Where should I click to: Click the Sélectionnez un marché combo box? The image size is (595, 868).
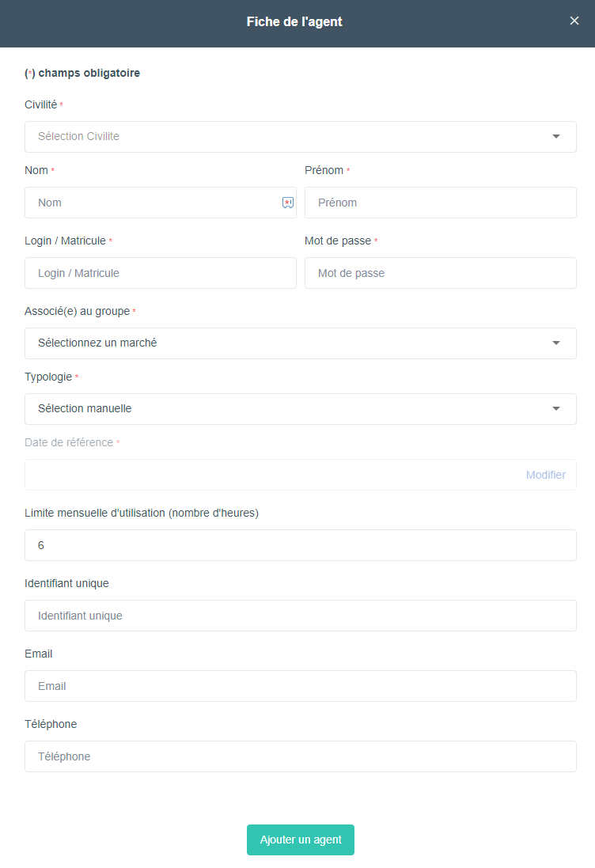click(x=301, y=343)
